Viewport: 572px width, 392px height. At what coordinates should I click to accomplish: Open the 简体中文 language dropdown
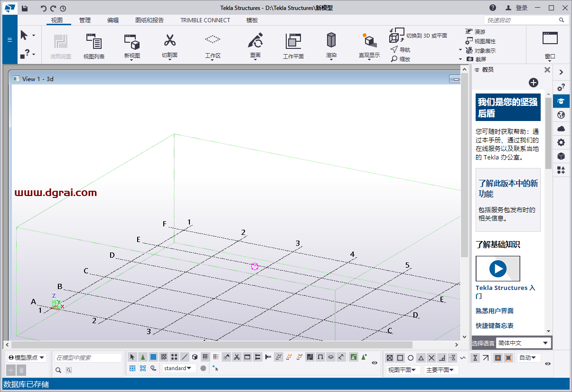pos(524,343)
